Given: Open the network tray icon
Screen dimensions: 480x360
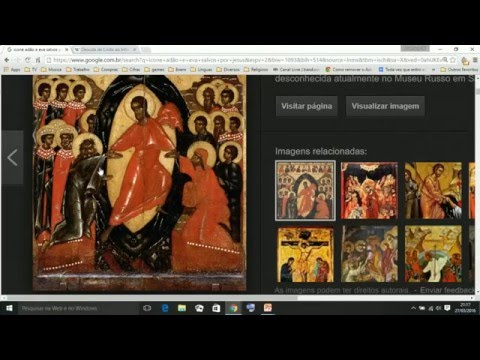Looking at the screenshot, I should (x=430, y=308).
